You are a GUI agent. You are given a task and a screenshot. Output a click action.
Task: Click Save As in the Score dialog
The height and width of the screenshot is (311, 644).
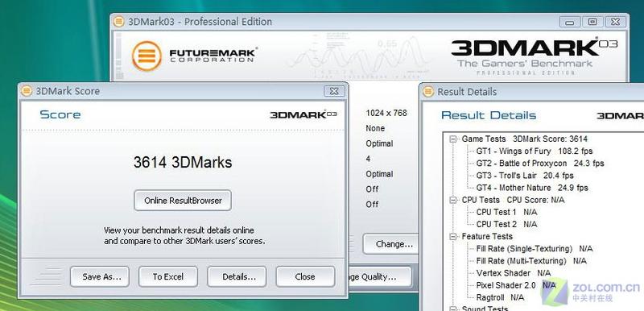[x=100, y=276]
